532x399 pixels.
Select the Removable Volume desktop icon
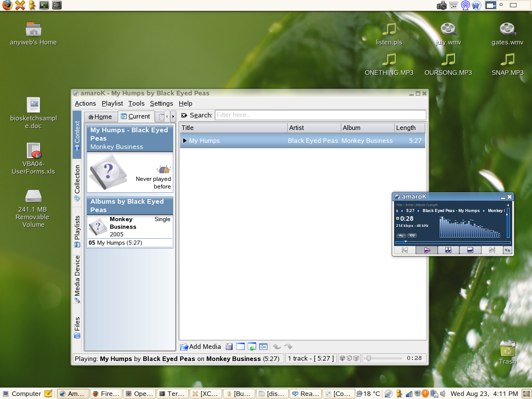[33, 208]
